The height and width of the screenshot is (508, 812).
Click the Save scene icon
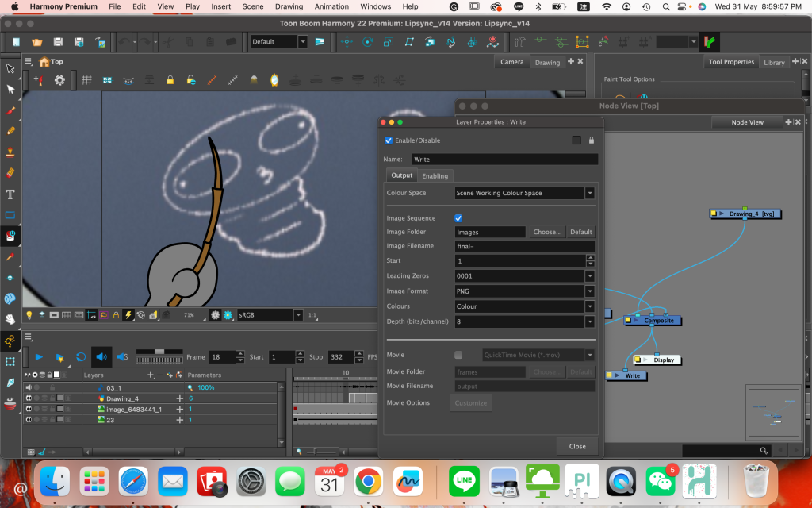(58, 42)
